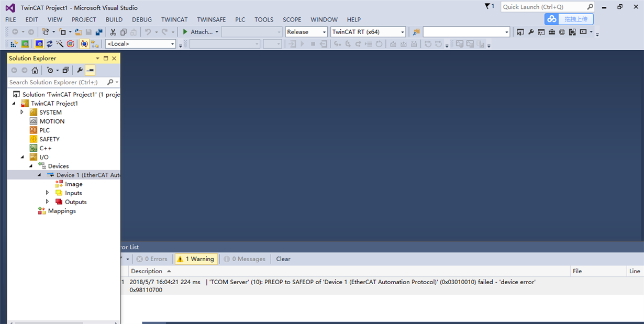Image resolution: width=644 pixels, height=324 pixels.
Task: Click the Copy icon in toolbar
Action: click(124, 32)
